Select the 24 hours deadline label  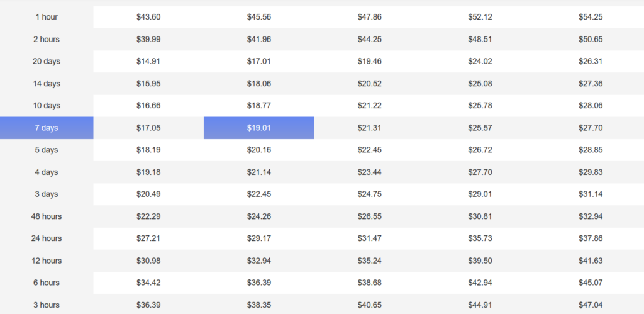click(47, 238)
